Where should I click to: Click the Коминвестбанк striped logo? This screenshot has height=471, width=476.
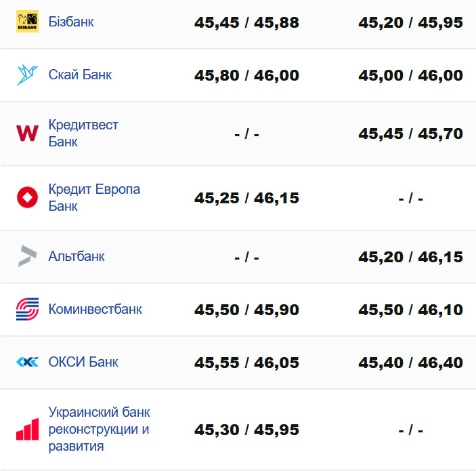click(x=27, y=310)
